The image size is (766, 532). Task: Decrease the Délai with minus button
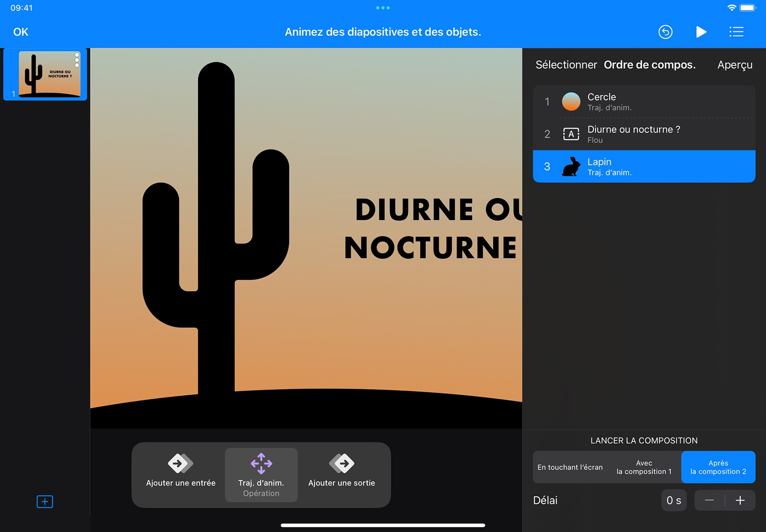(709, 501)
